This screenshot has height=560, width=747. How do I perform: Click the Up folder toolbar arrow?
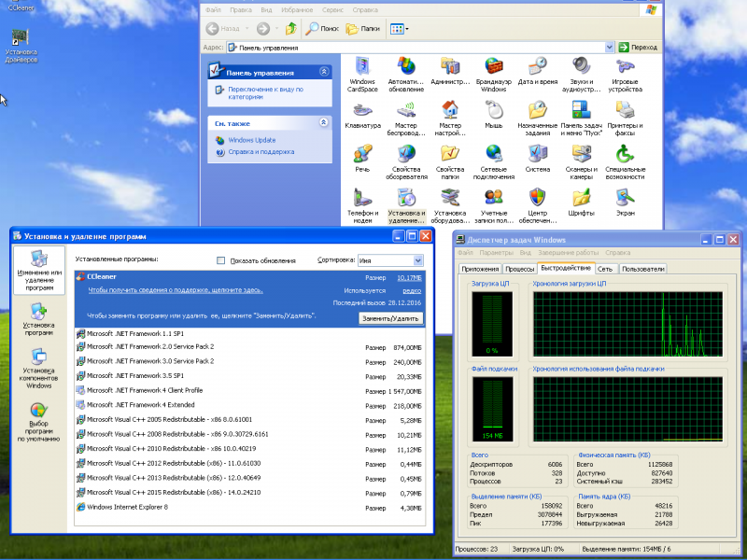(290, 29)
